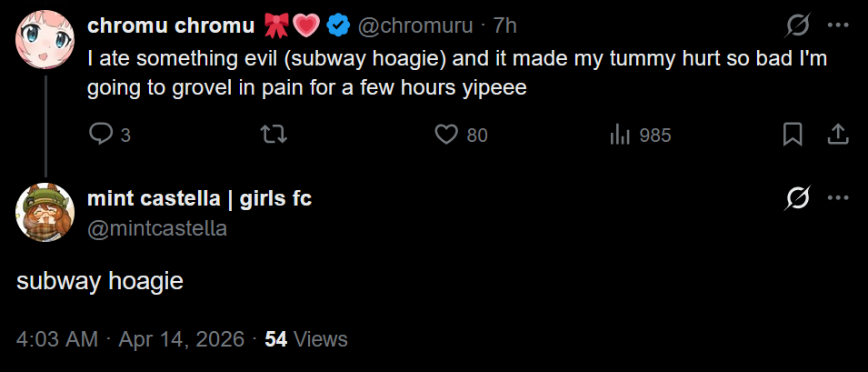Click the blue verified badge

[338, 25]
